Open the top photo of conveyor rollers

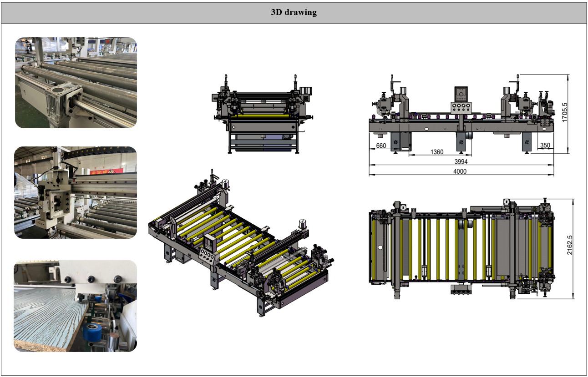pos(76,83)
